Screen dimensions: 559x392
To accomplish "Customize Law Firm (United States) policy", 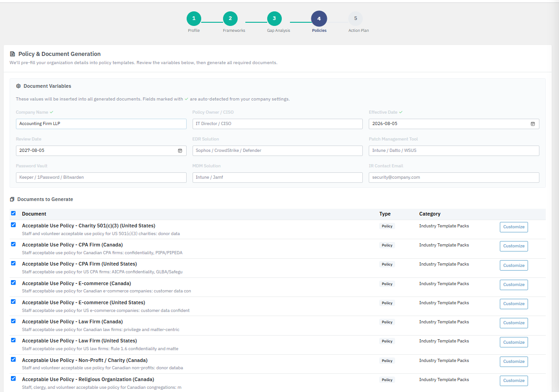I will [514, 342].
